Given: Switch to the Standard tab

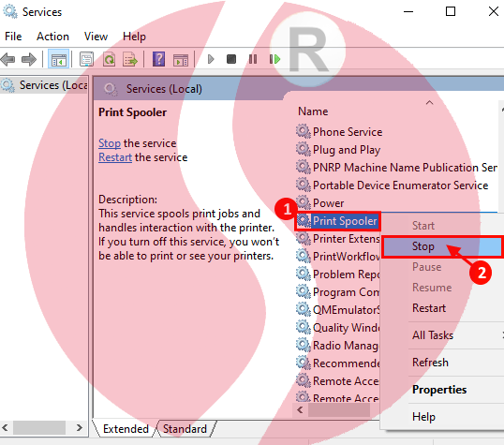Looking at the screenshot, I should [185, 428].
